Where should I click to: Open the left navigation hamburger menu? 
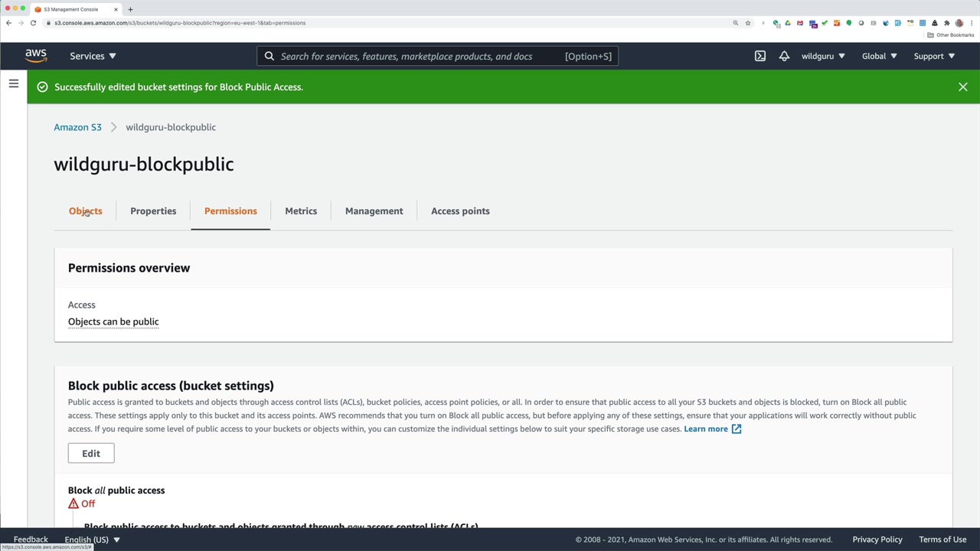(14, 83)
